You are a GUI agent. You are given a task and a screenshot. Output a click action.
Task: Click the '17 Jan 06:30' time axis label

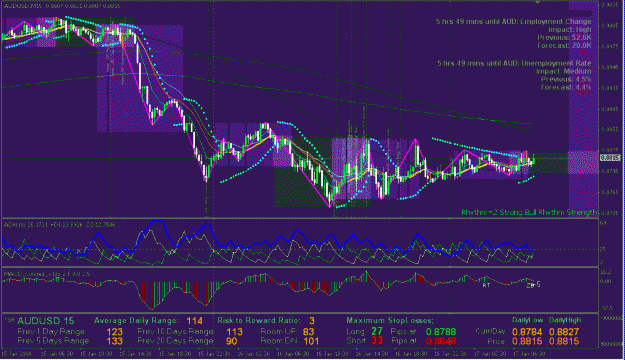[x=530, y=353]
